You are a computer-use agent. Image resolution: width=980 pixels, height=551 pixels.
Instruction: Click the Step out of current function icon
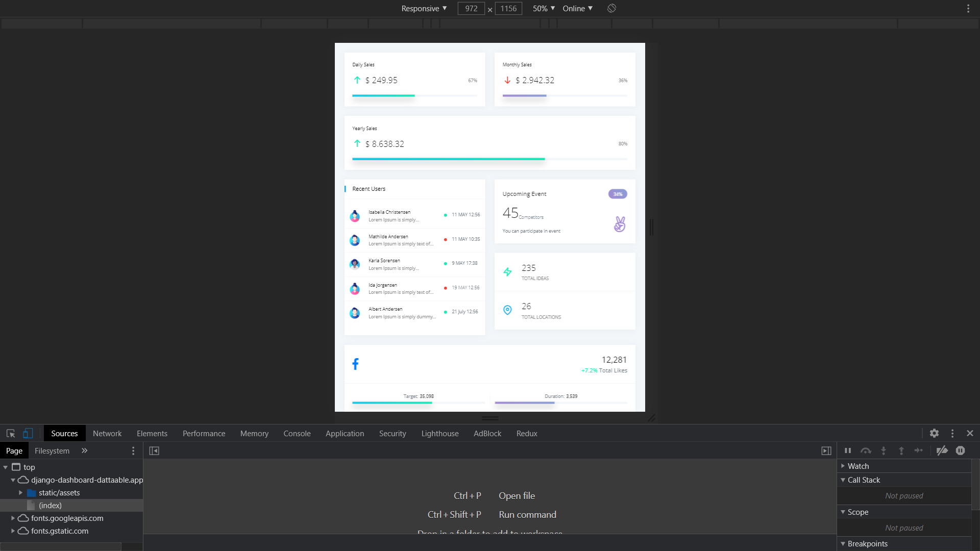pos(901,450)
